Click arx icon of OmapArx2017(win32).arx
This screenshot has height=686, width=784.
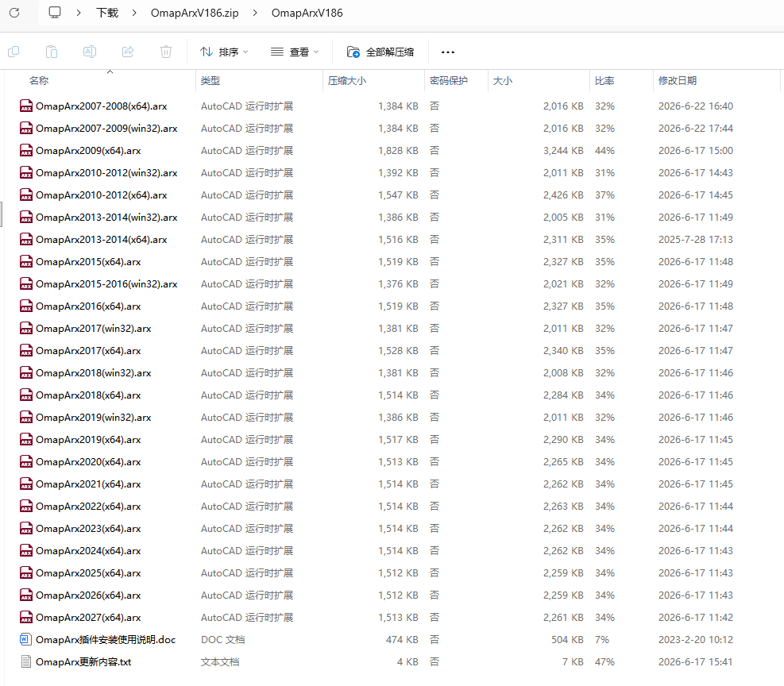26,328
